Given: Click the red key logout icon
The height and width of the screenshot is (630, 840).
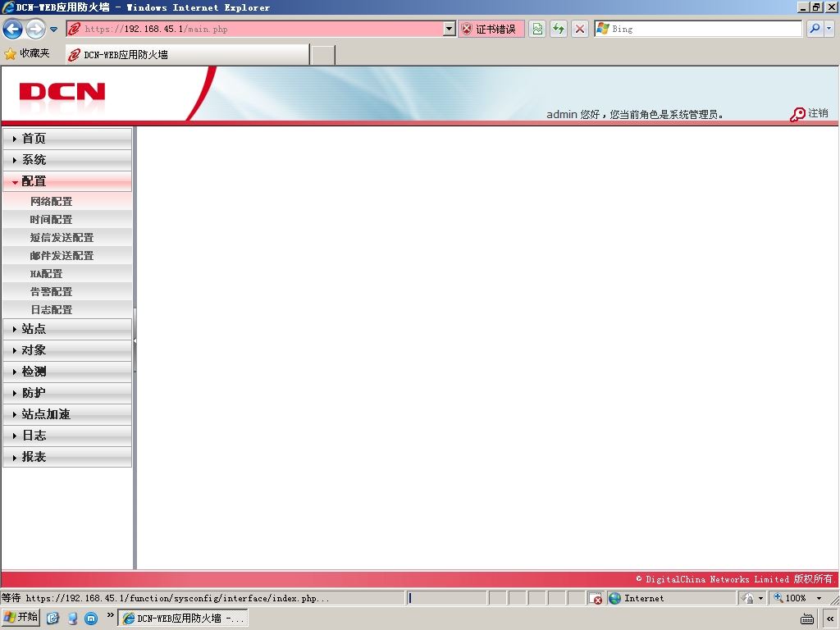Looking at the screenshot, I should pyautogui.click(x=797, y=114).
